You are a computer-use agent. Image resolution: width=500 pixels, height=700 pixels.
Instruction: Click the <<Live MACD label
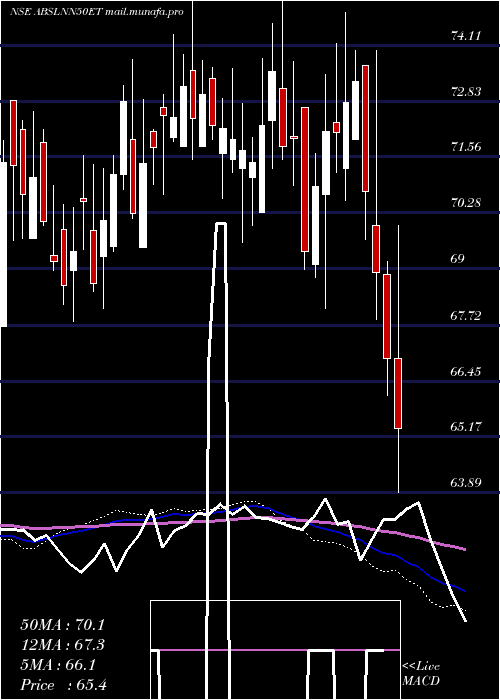[x=421, y=674]
